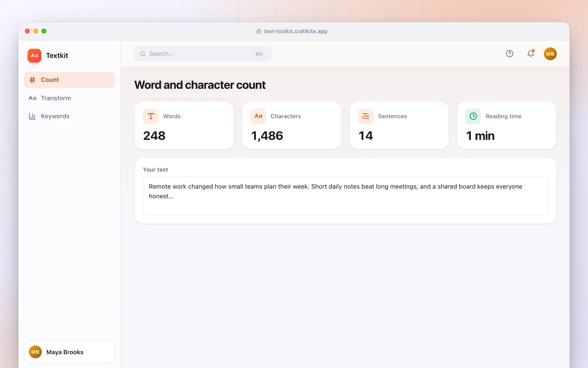Click the Word and character count heading
588x368 pixels.
(x=200, y=85)
